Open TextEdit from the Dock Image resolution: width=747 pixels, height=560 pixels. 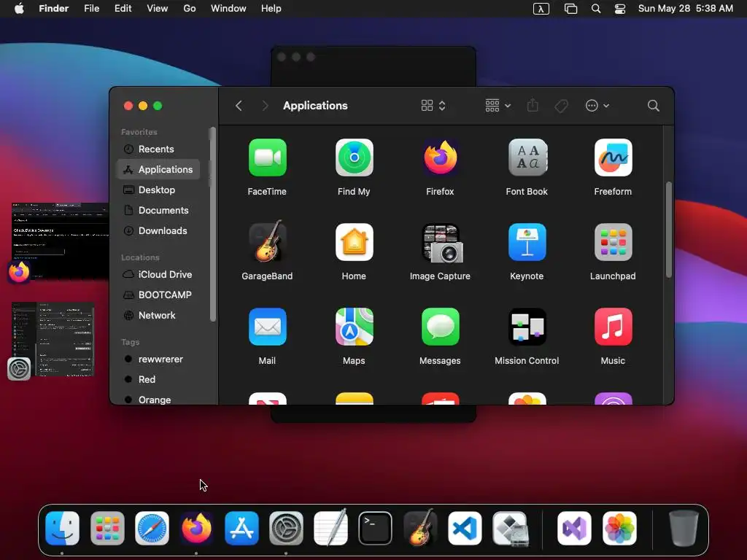click(330, 528)
